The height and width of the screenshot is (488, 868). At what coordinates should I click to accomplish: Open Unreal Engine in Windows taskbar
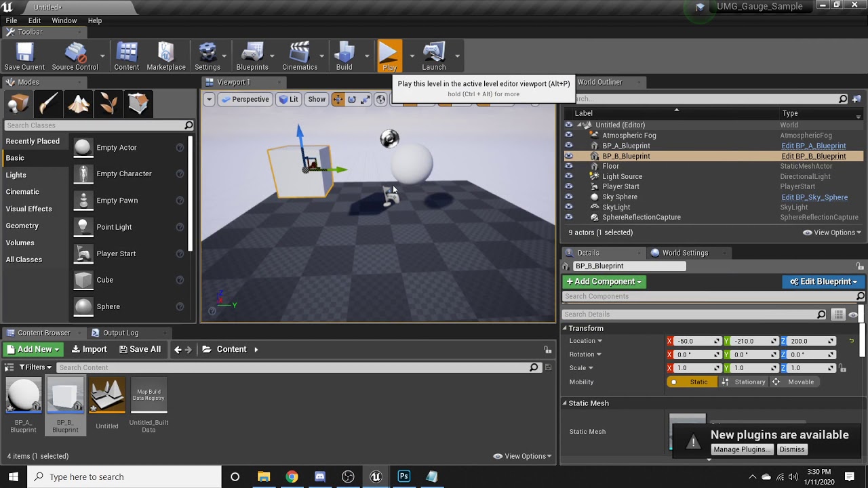(376, 476)
